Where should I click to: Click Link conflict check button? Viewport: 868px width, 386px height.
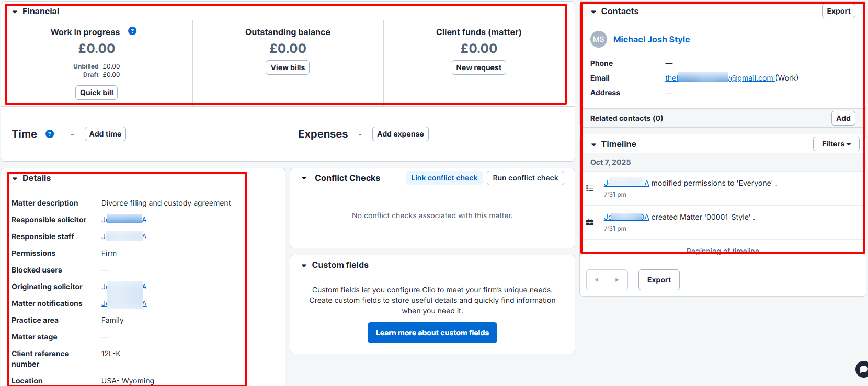[x=444, y=178]
